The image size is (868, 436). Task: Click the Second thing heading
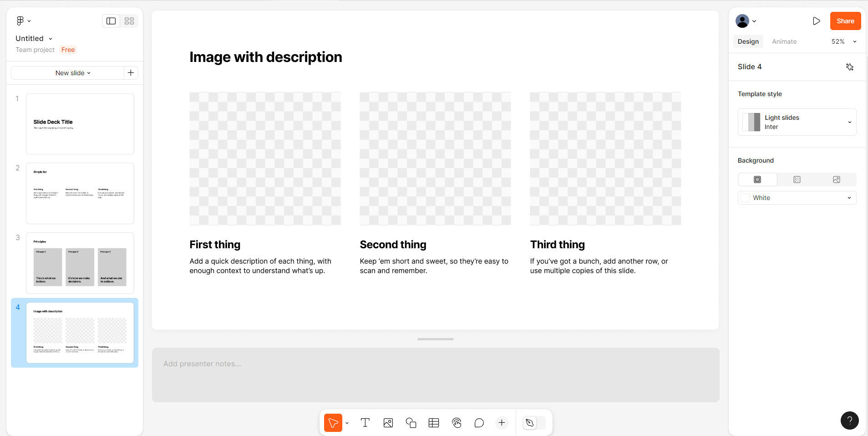[x=393, y=245]
